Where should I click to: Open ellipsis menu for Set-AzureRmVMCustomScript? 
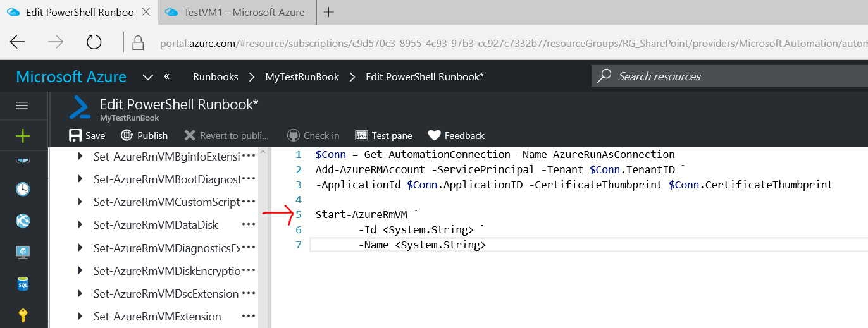coord(249,202)
